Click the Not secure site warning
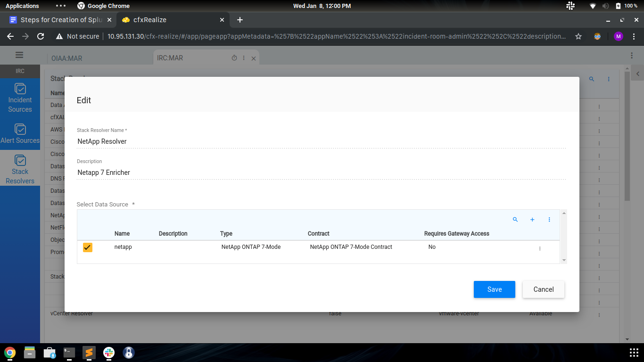Screen dimensions: 644x362 click(78, 36)
